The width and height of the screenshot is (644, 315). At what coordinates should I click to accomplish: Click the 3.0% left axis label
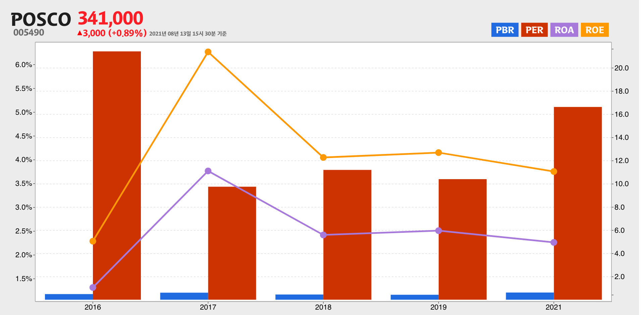23,208
